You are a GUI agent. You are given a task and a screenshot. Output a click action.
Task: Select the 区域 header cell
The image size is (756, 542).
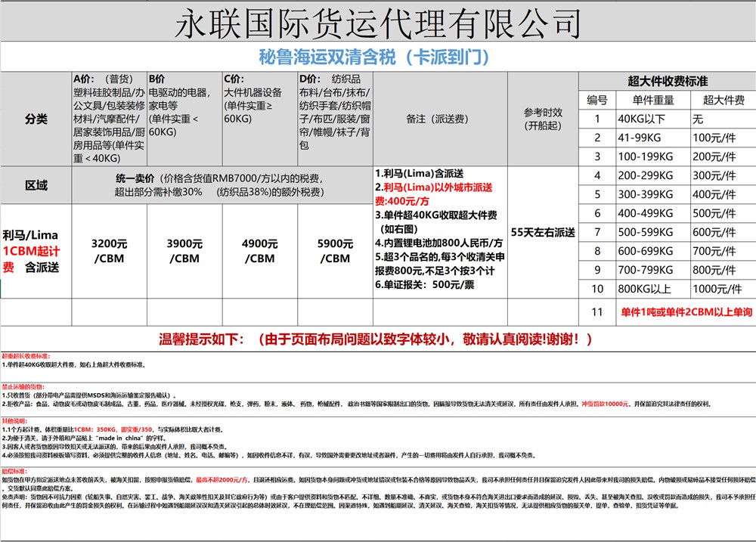pyautogui.click(x=36, y=185)
